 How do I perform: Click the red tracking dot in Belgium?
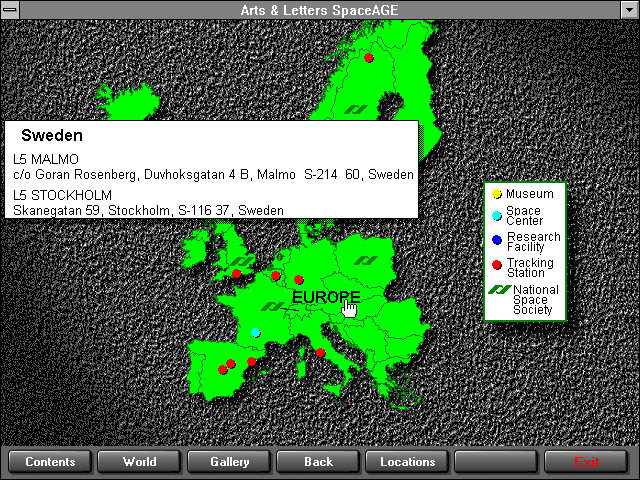coord(276,276)
